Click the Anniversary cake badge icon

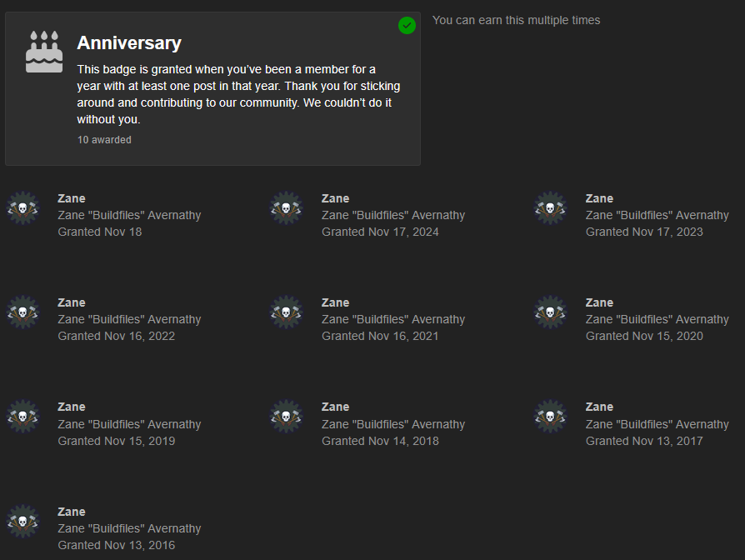coord(44,52)
